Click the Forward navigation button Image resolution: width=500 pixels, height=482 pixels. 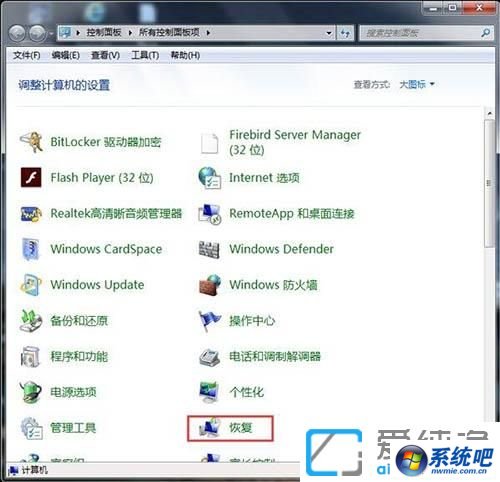37,33
